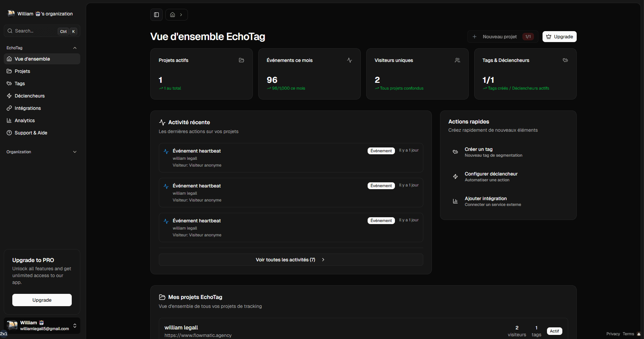Viewport: 644px width, 339px height.
Task: Open Projets in the sidebar
Action: point(23,71)
